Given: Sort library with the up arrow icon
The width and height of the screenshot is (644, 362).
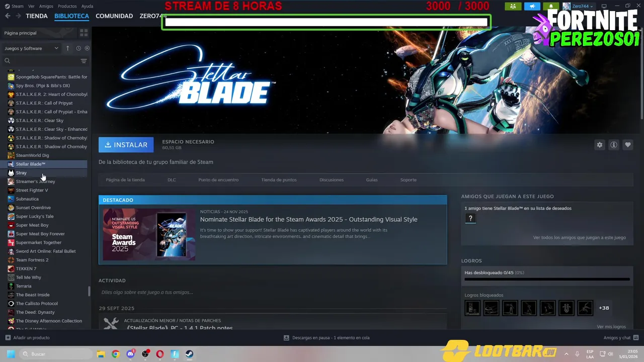Looking at the screenshot, I should coord(68,48).
